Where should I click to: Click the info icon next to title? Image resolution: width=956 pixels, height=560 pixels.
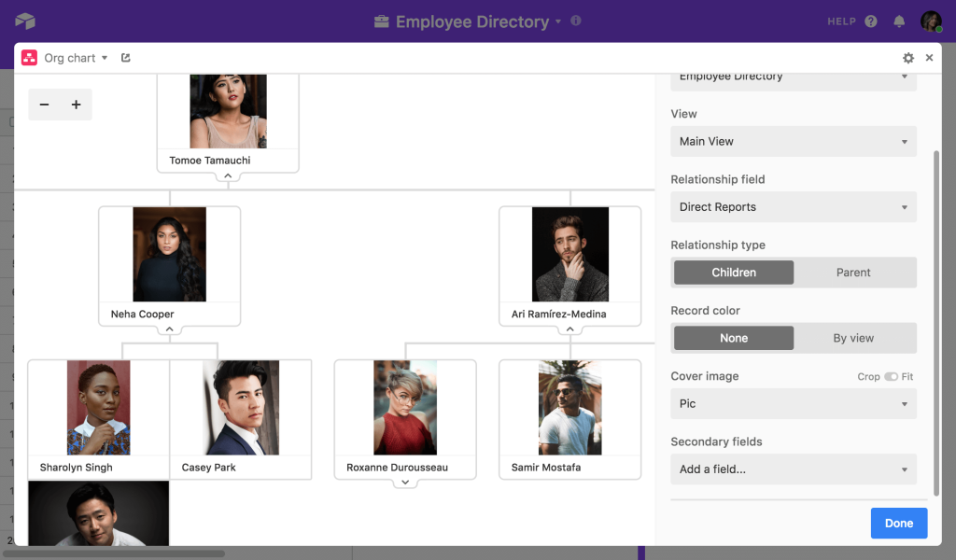(x=575, y=21)
